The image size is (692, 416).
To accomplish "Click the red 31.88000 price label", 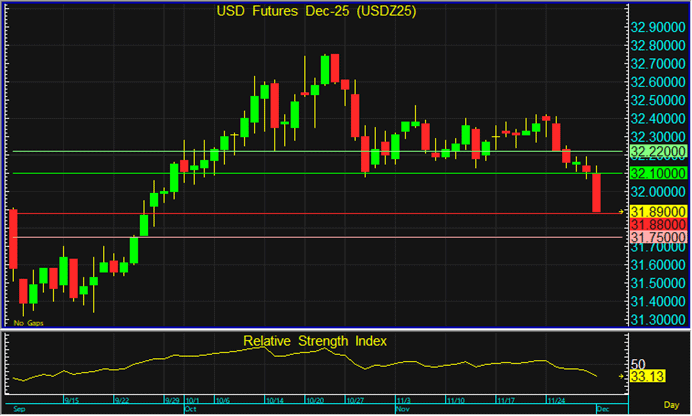I will click(657, 226).
